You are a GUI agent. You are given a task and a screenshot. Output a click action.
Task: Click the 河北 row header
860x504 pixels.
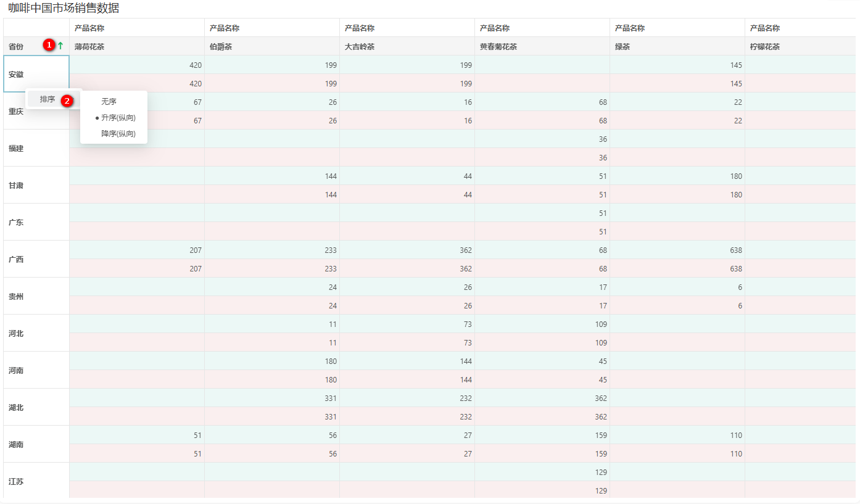click(x=36, y=333)
